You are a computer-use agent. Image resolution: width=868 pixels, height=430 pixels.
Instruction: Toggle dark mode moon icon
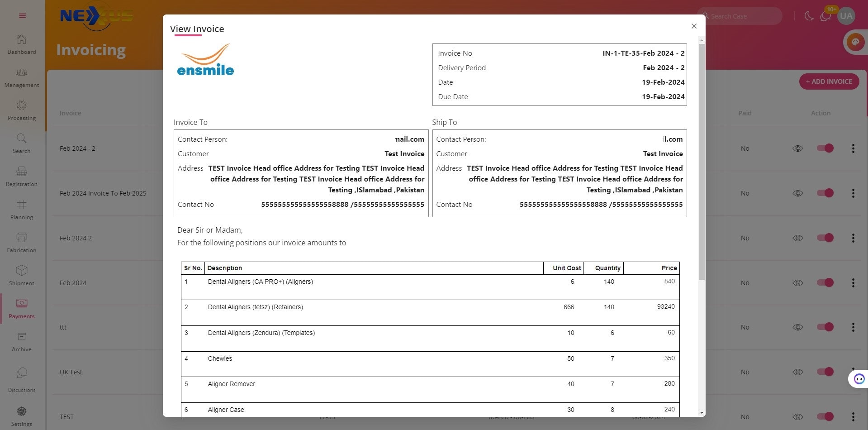click(x=809, y=16)
